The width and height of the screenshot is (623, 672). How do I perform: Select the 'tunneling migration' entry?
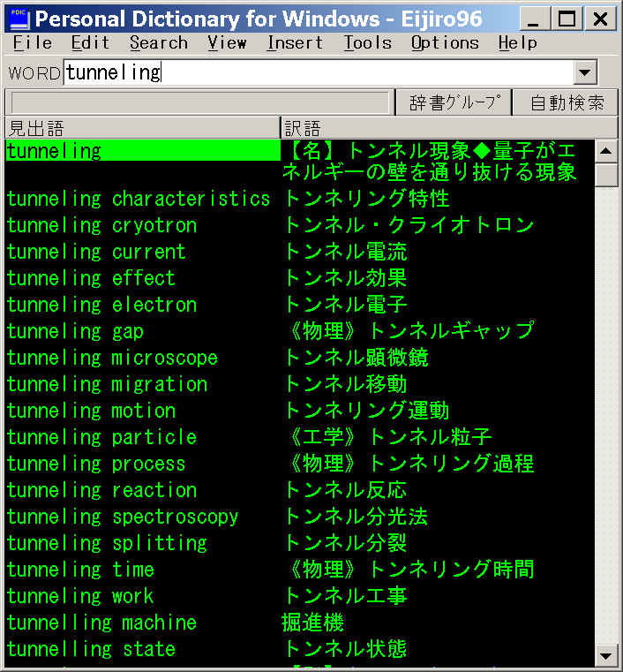[x=107, y=384]
